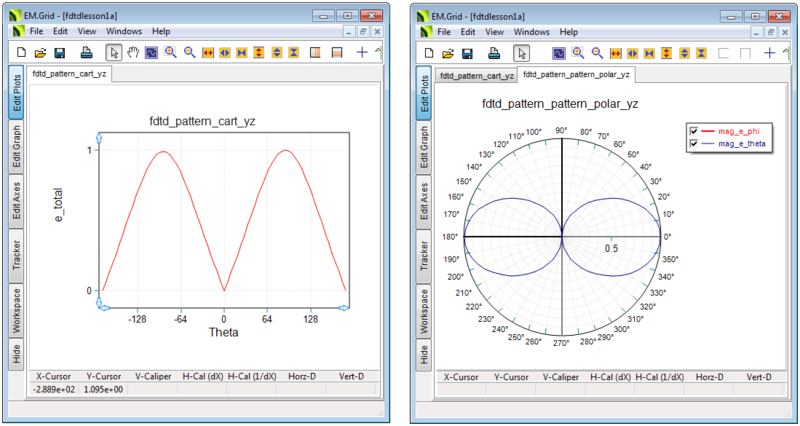
Task: Switch to fdtd_pattern_cart_yz tab in right window
Action: 476,76
